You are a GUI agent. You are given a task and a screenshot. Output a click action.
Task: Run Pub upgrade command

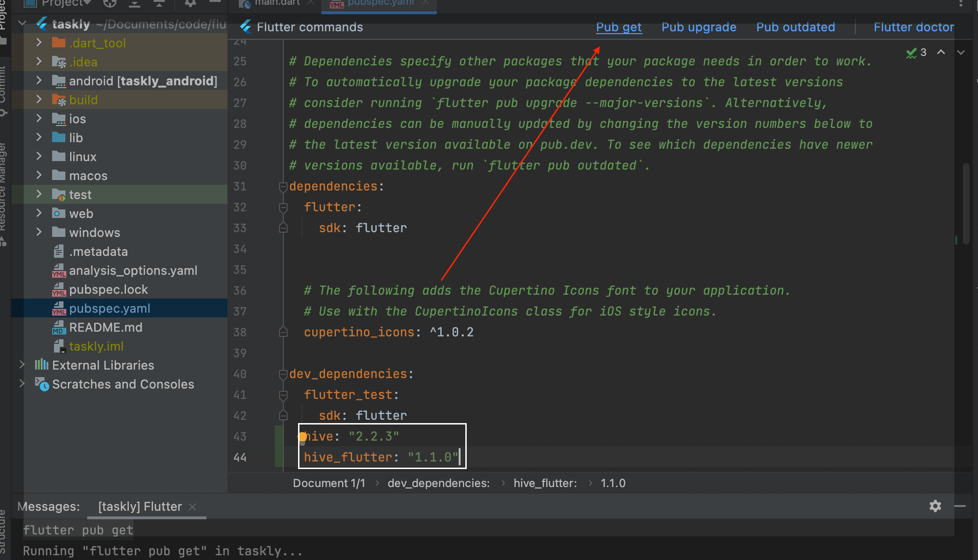698,27
